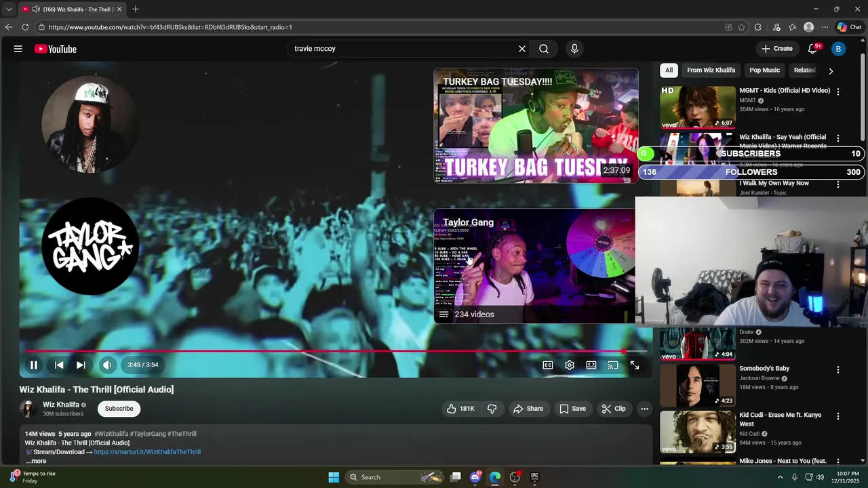The width and height of the screenshot is (868, 488).
Task: Open the Discord taskbar icon
Action: (475, 477)
